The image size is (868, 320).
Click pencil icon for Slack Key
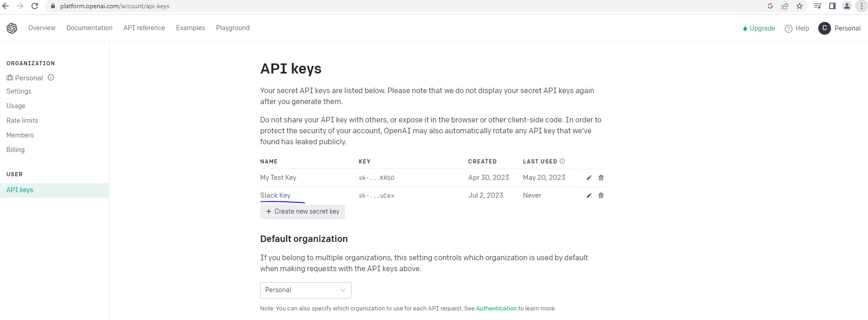pyautogui.click(x=589, y=195)
